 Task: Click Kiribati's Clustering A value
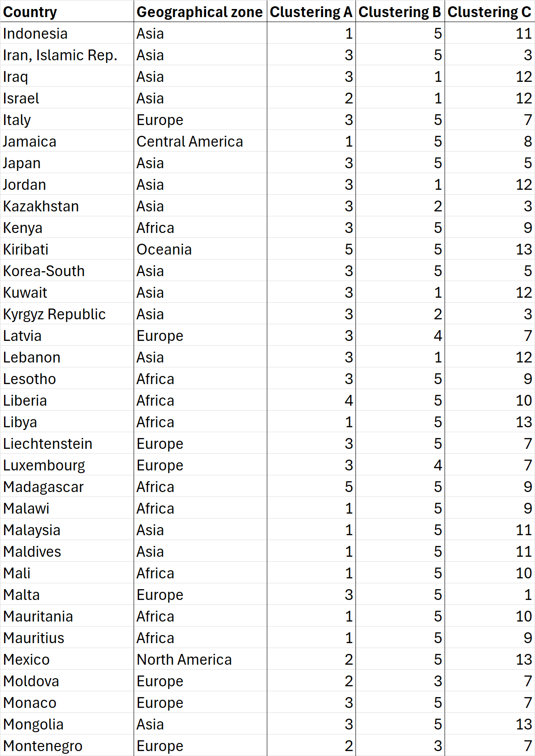click(348, 250)
